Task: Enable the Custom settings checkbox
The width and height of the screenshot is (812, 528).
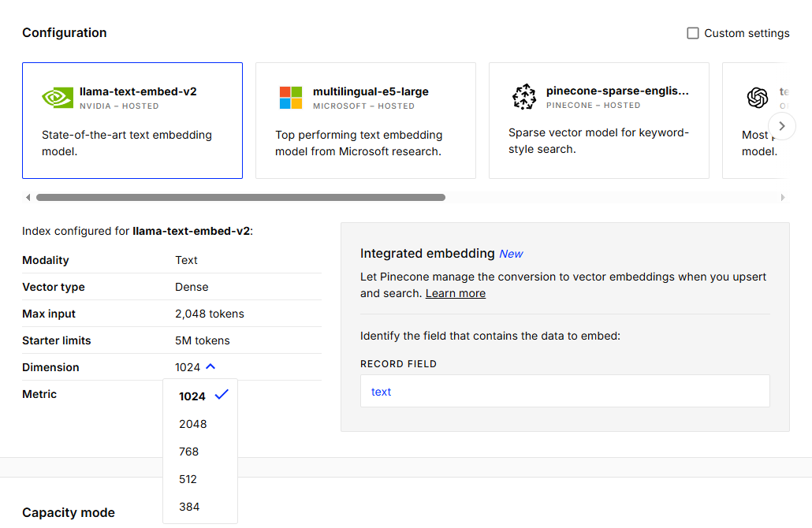Action: (x=692, y=33)
